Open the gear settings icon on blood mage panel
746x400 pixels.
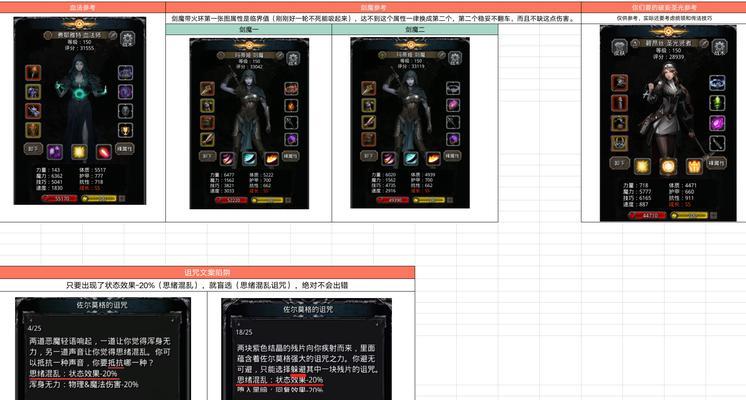click(128, 39)
